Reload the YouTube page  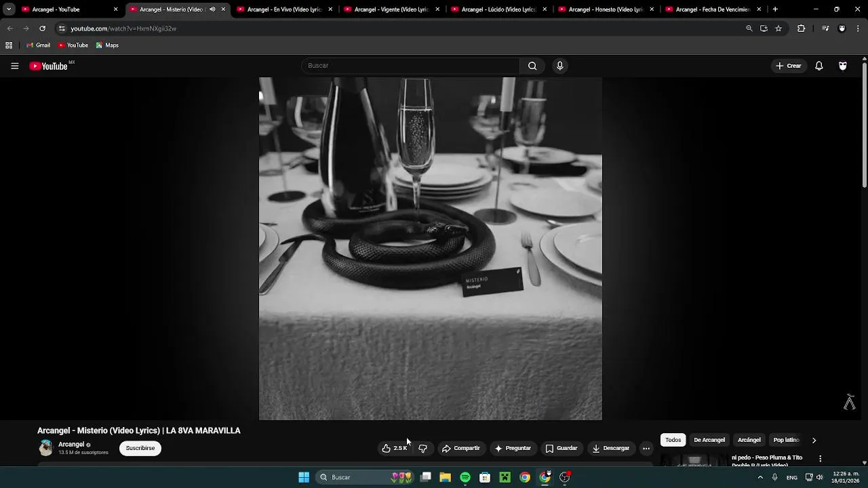[x=42, y=28]
